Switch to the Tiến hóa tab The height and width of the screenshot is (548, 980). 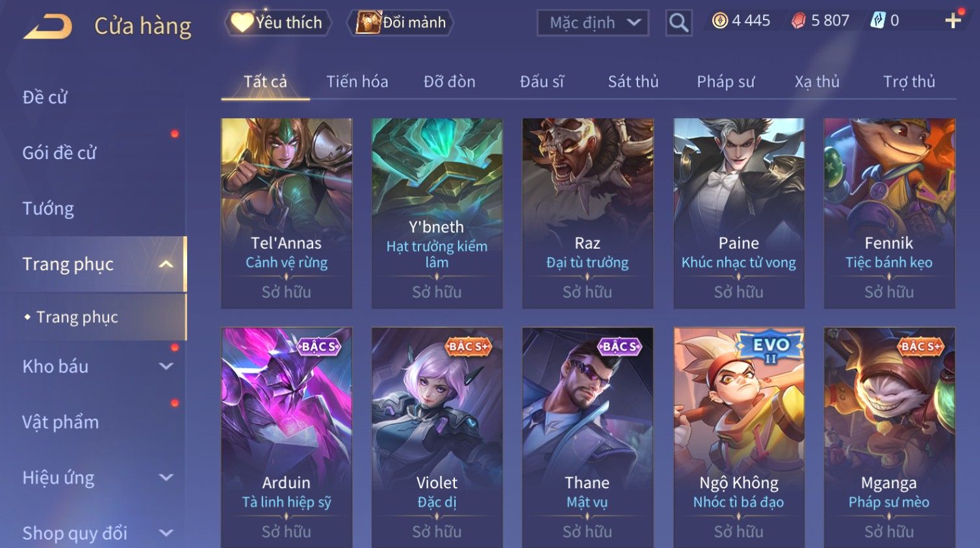click(357, 82)
